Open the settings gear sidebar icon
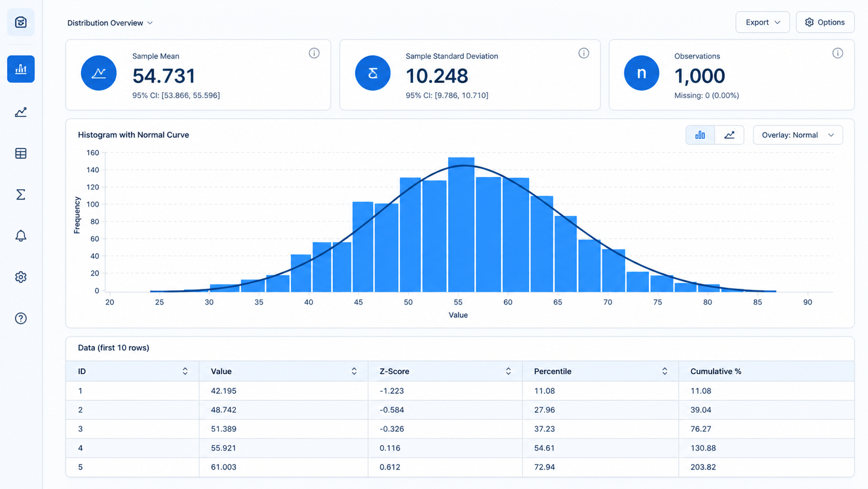 point(21,277)
